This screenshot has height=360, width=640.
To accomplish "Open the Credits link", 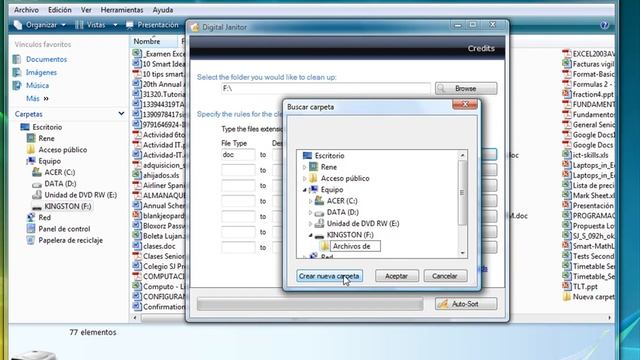I will [x=481, y=48].
